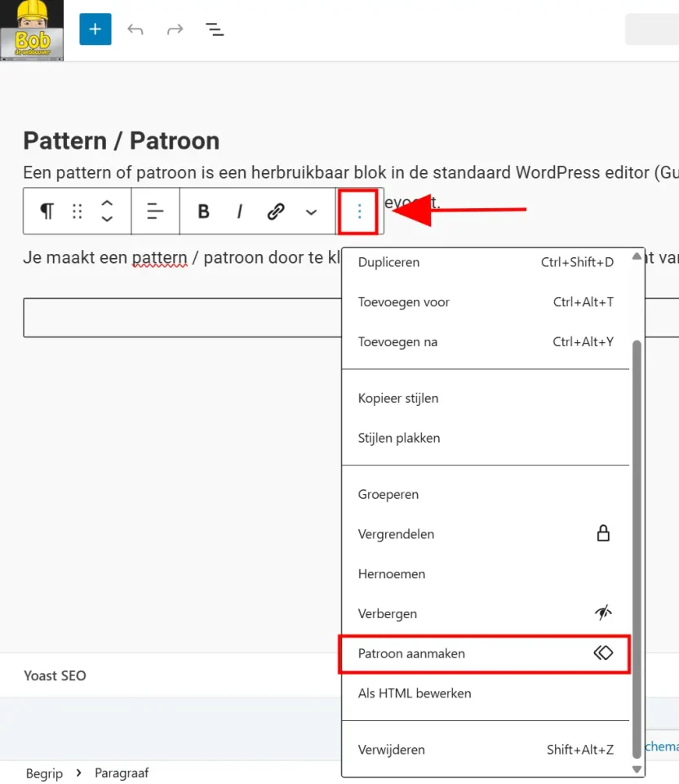Select Begrip in the breadcrumb trail

44,773
